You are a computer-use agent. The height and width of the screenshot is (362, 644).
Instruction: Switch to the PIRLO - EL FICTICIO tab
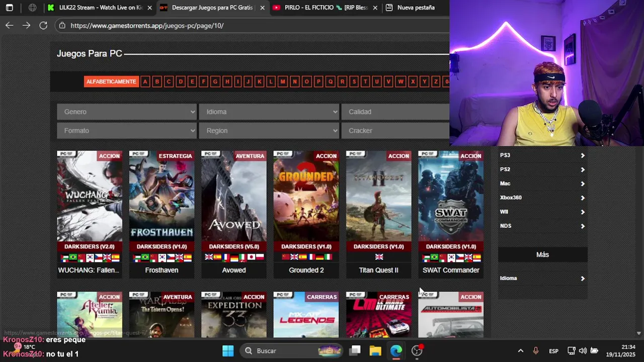coord(325,8)
